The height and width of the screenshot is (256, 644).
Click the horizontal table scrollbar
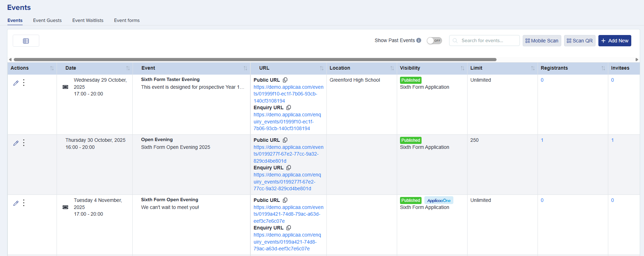[x=255, y=59]
